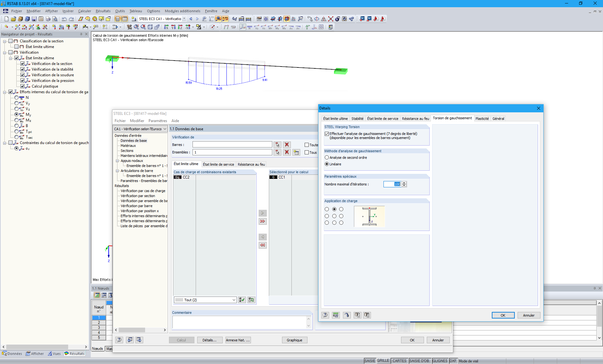Collapse the État limite ultime tree node
This screenshot has width=603, height=364.
coord(11,58)
